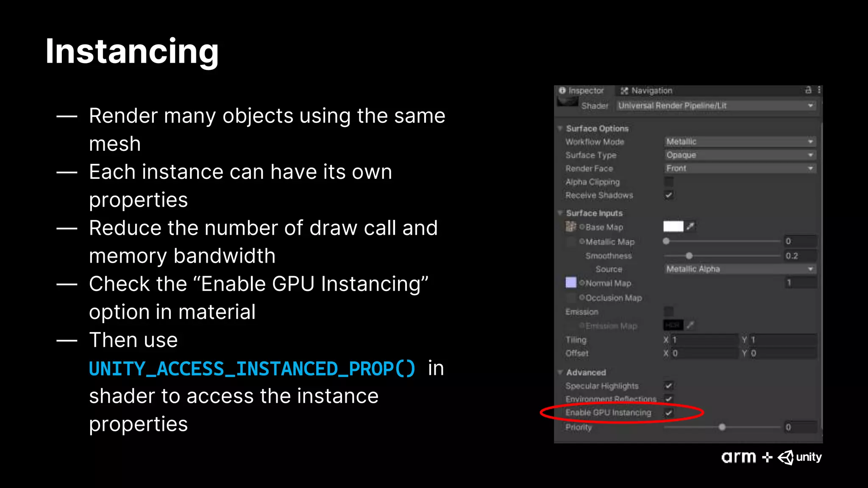Toggle the Alpha Clipping checkbox
The width and height of the screenshot is (868, 488).
(x=669, y=182)
